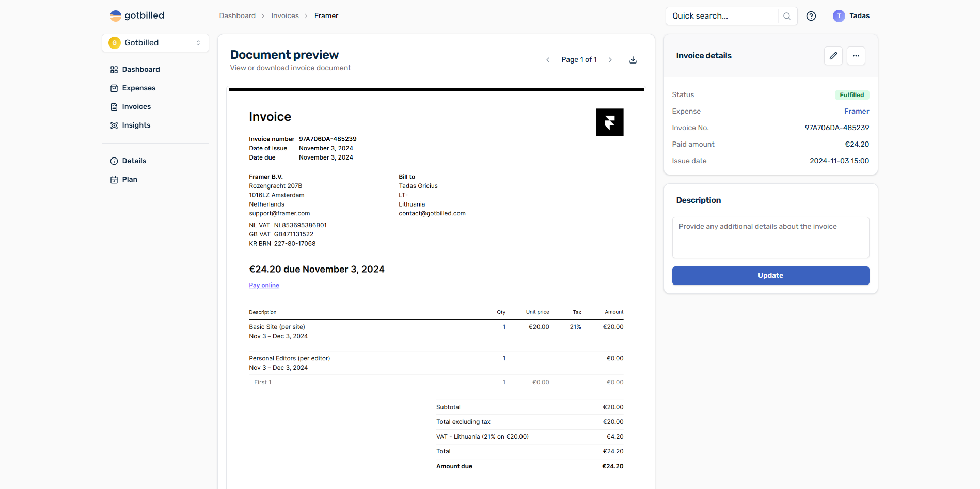Download the invoice document
Screen dimensions: 980x489
click(x=633, y=60)
